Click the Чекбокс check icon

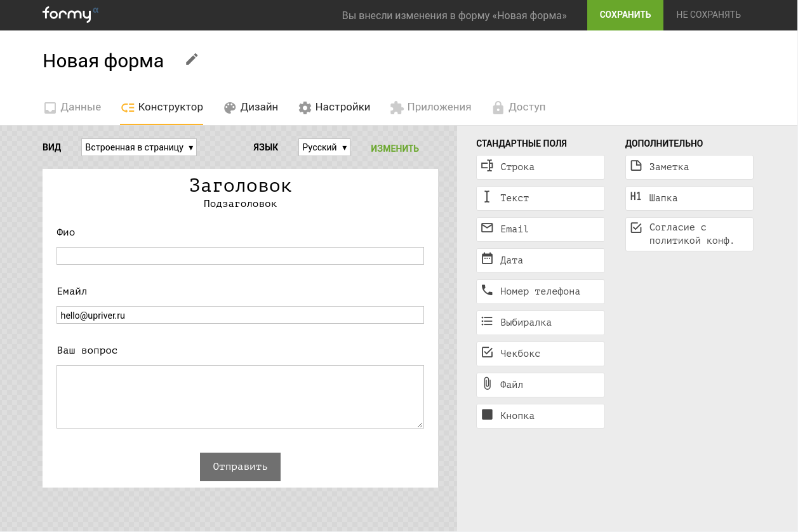pos(487,352)
